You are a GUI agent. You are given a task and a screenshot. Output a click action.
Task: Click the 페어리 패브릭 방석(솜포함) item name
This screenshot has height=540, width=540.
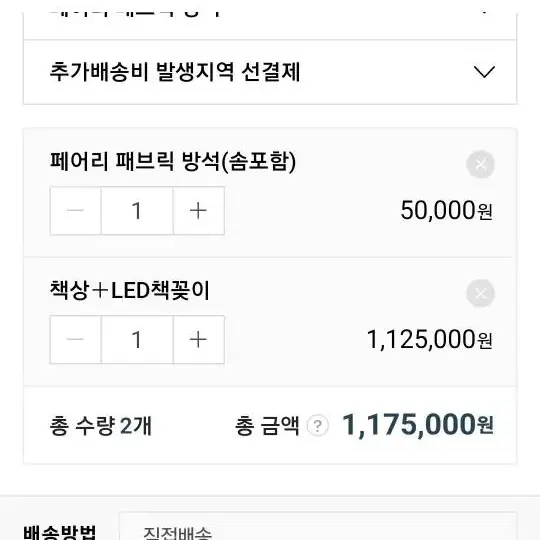[173, 162]
